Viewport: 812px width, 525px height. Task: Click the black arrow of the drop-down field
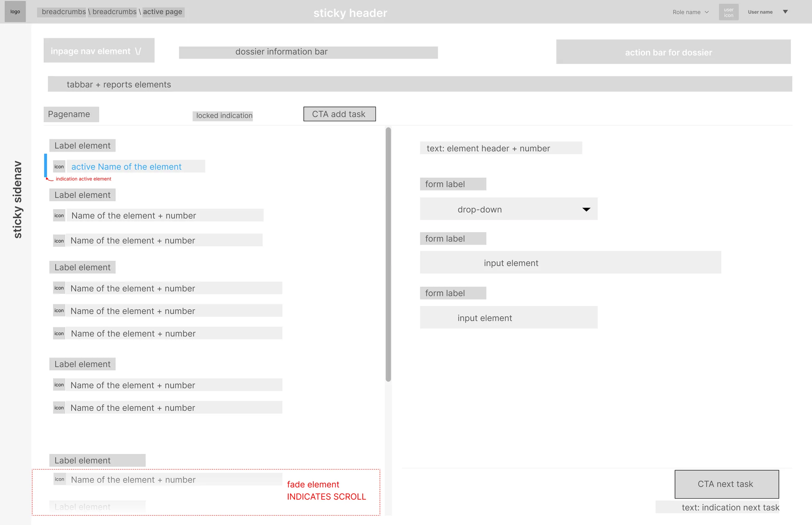click(x=586, y=209)
